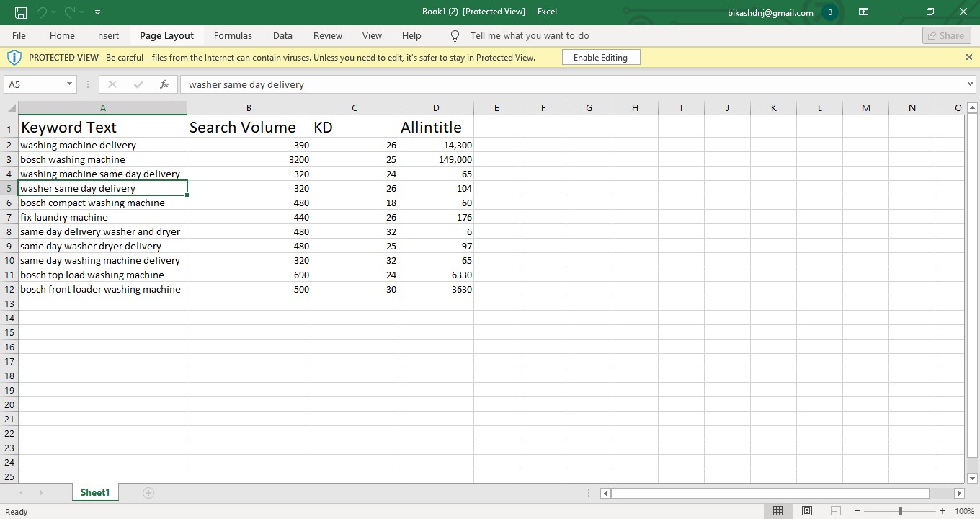
Task: Click the 100% zoom level
Action: (964, 511)
